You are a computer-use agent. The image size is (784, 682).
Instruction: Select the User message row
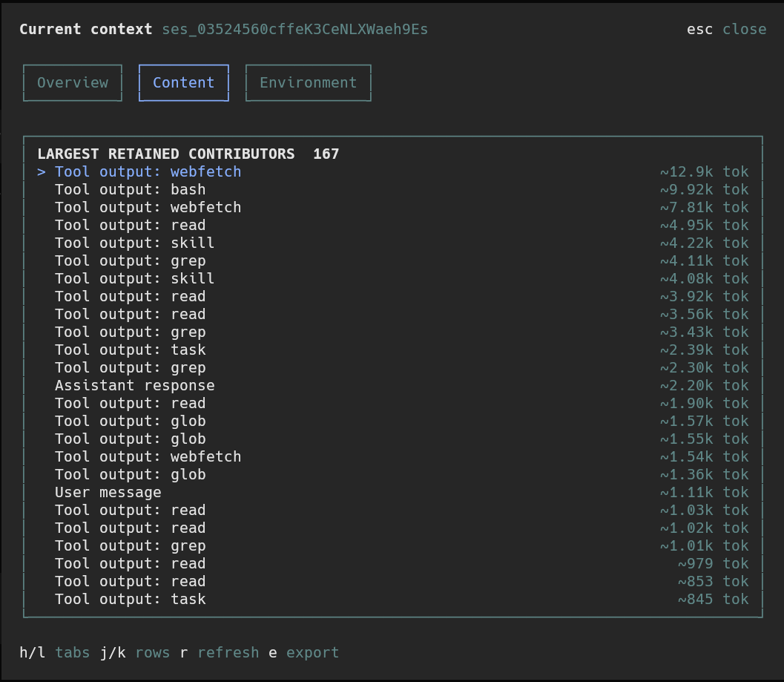[x=393, y=492]
